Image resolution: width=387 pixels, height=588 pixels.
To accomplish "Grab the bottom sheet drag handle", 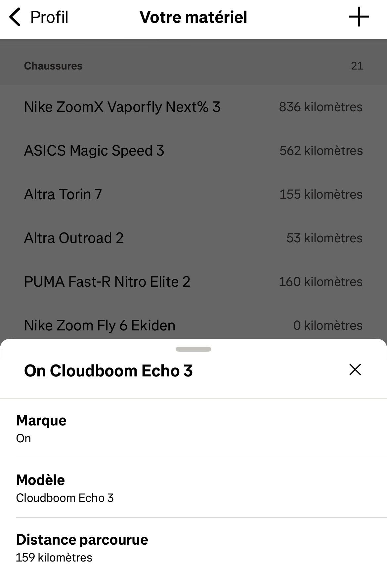I will pos(193,349).
